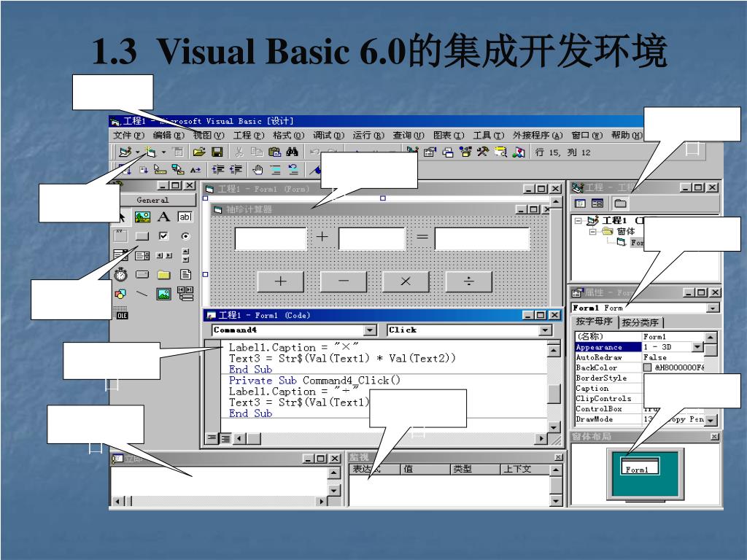Click the BackColor color swatch in Properties
Viewport: 747px width, 560px height.
648,367
